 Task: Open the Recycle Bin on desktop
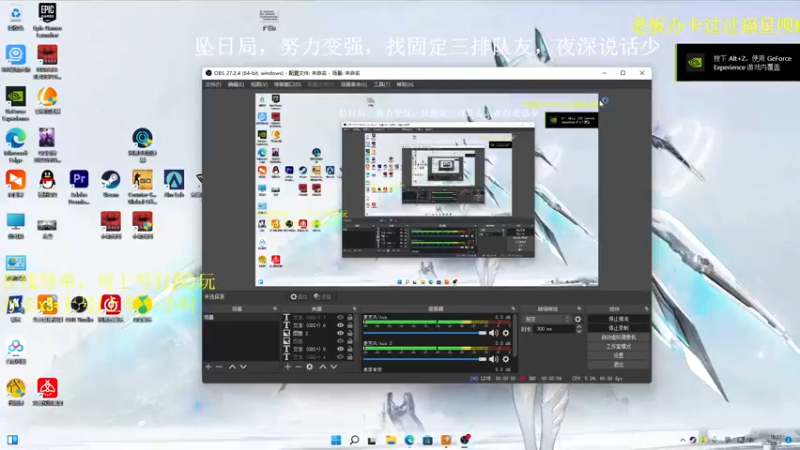point(16,18)
